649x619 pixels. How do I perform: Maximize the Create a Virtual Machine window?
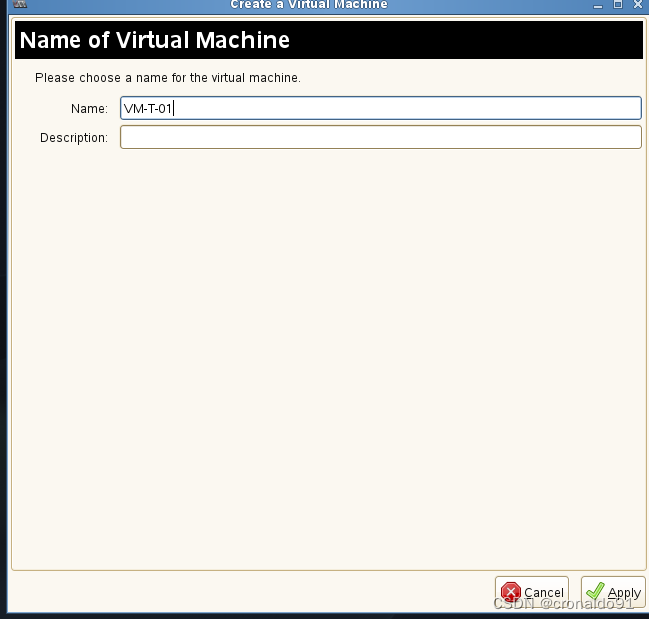tap(618, 5)
